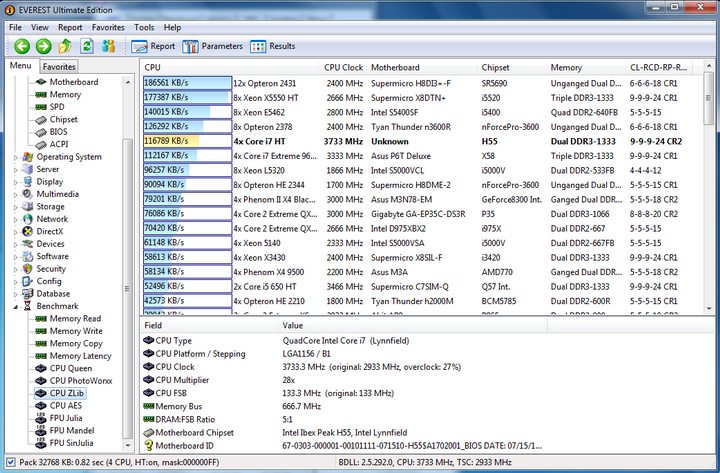Click the tree panel down scroll arrow
720x473 pixels.
[x=128, y=445]
